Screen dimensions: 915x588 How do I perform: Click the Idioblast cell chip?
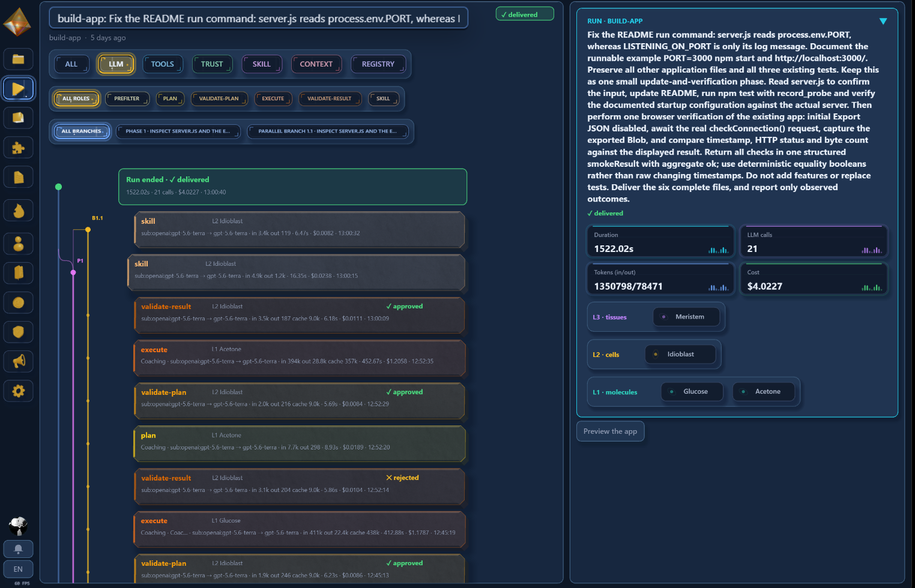click(x=680, y=354)
